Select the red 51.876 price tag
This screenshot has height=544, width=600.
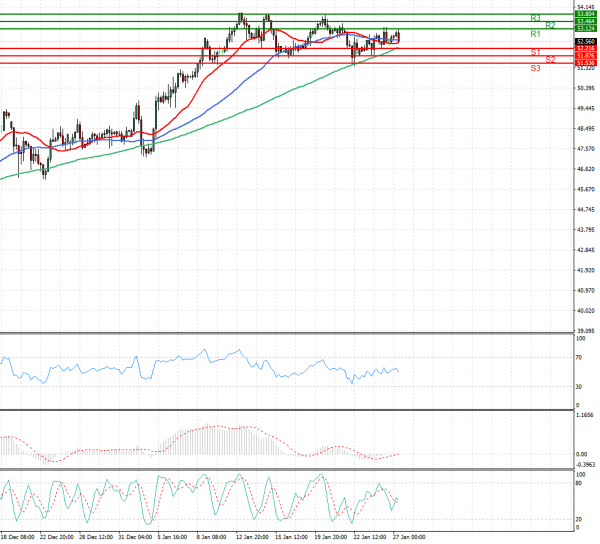click(586, 56)
